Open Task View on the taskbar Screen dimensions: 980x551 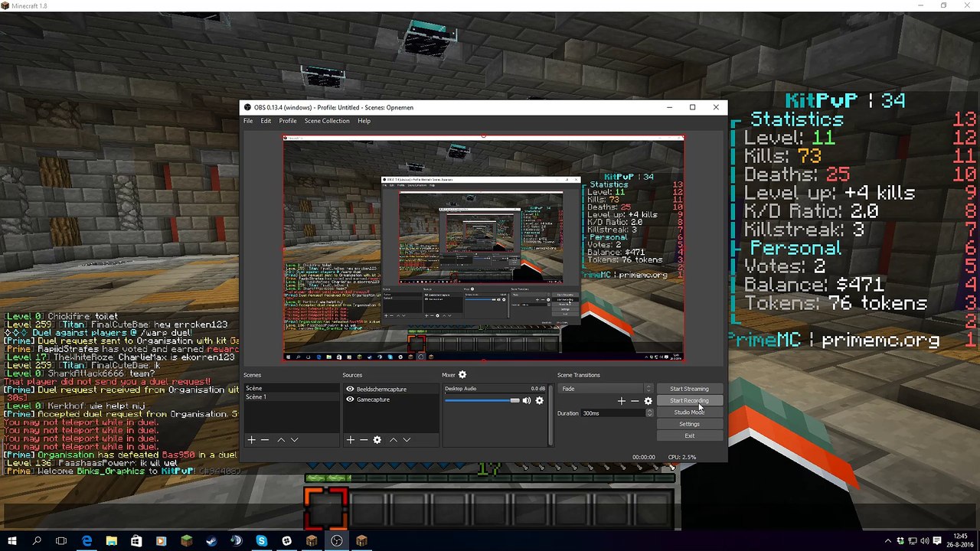tap(61, 541)
